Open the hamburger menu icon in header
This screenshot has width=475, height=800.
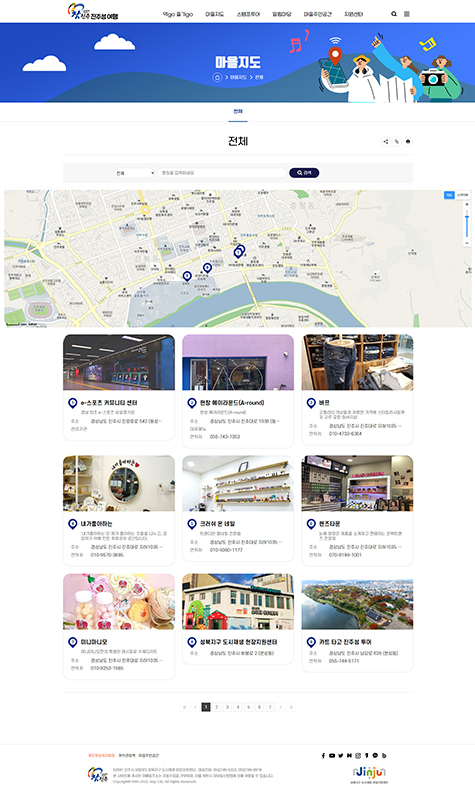coord(407,14)
